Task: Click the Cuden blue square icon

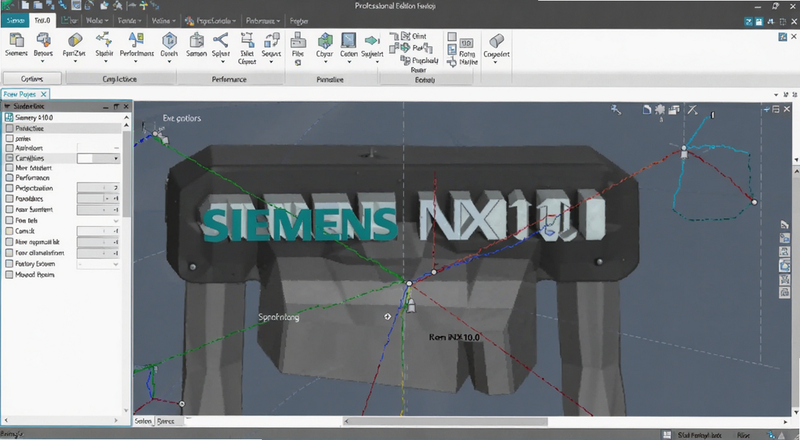Action: 348,40
